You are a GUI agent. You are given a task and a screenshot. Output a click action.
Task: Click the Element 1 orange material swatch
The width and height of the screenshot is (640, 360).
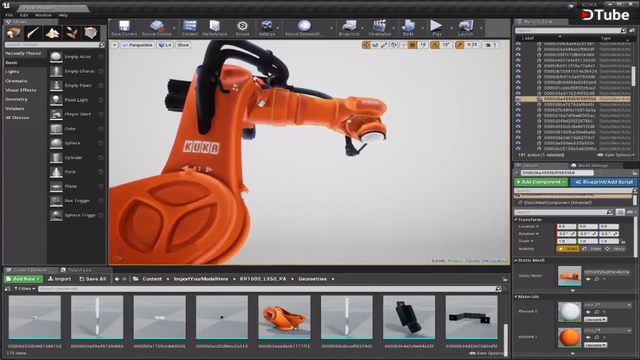click(569, 337)
